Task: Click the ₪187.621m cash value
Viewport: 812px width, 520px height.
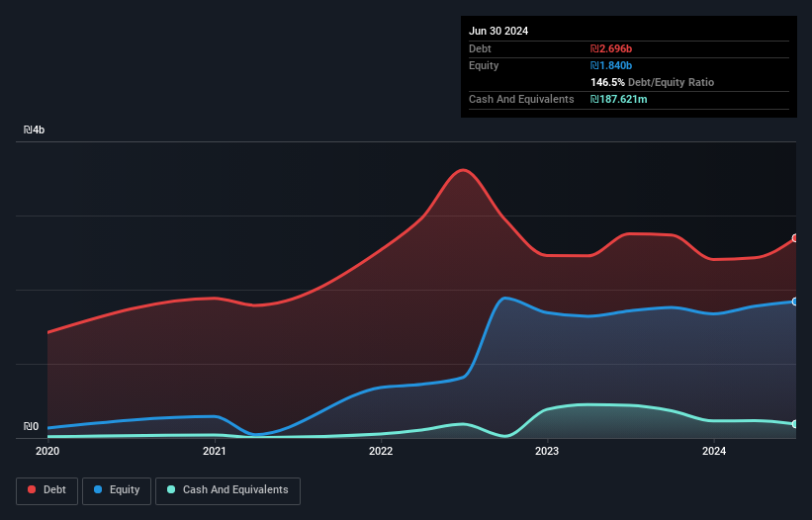Action: (619, 99)
